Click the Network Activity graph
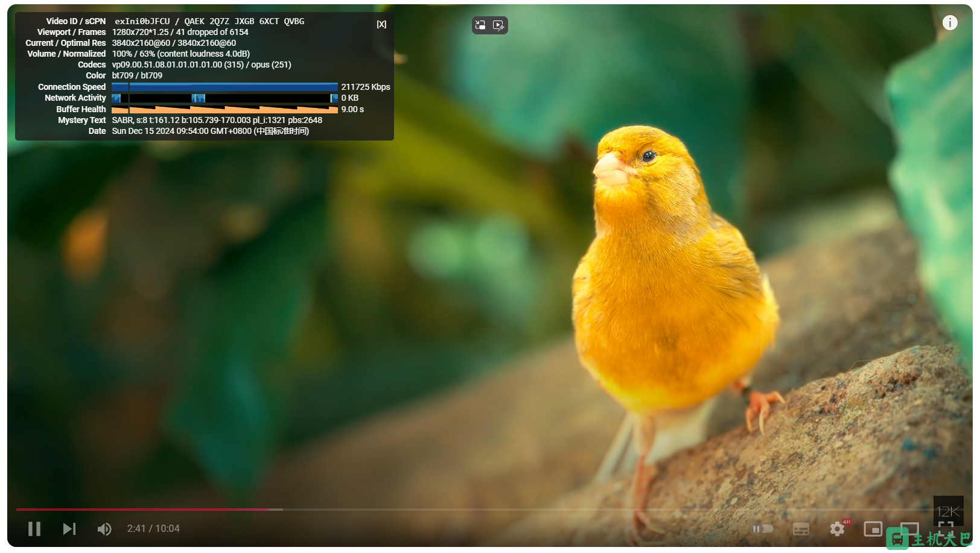 224,98
